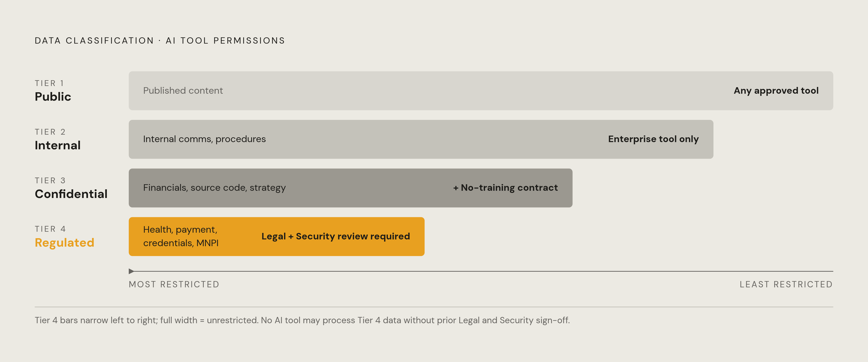Image resolution: width=868 pixels, height=362 pixels.
Task: Select the orange Regulated tier label
Action: pyautogui.click(x=64, y=243)
